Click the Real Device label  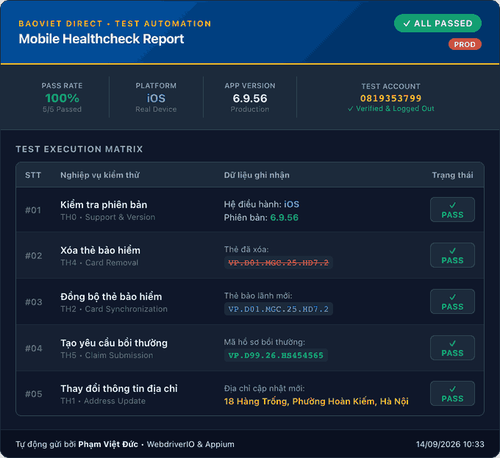156,109
